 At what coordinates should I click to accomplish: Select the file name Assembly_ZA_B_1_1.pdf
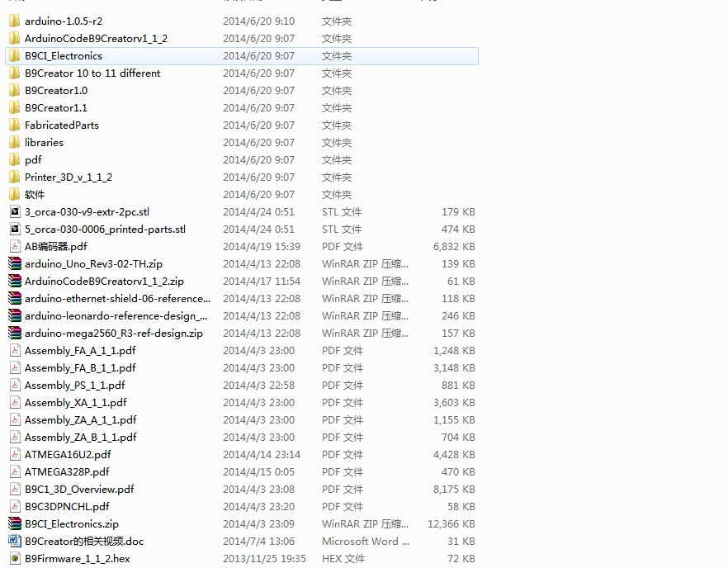point(81,437)
